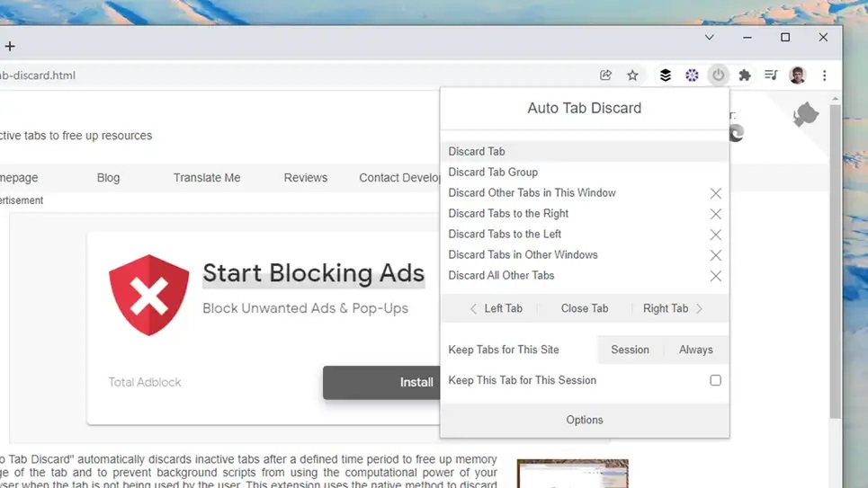868x488 pixels.
Task: Click Block Unwanted Ads & Pop-Ups subtitle
Action: [x=305, y=308]
